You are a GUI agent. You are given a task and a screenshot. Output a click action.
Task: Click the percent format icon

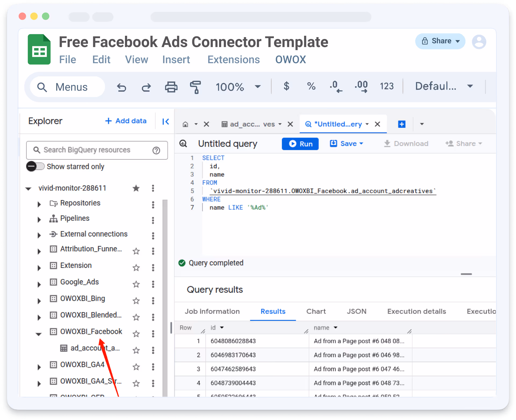pos(311,86)
